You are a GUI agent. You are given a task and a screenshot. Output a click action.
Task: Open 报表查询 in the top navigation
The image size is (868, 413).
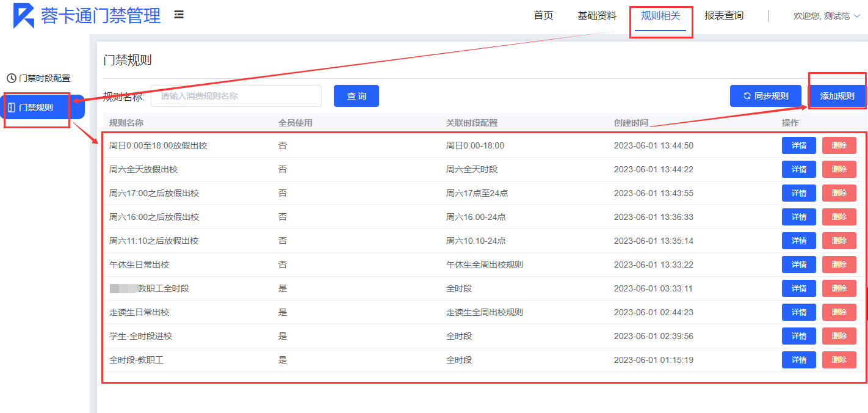pos(724,16)
